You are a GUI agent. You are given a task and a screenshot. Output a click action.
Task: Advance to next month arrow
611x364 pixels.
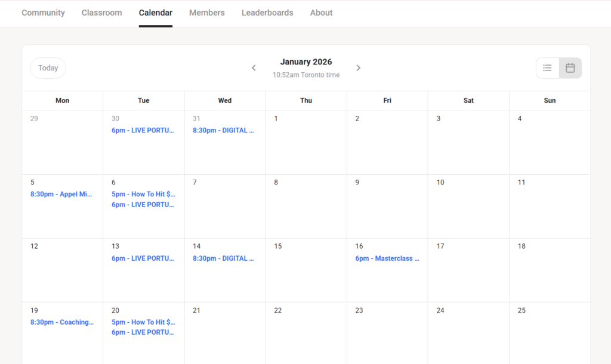click(x=359, y=68)
